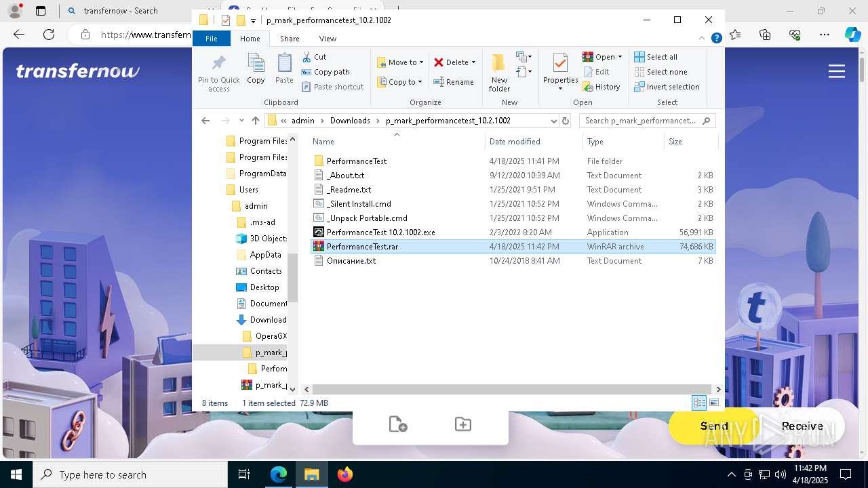The image size is (868, 488).
Task: Go back in Explorer navigation
Action: click(205, 121)
